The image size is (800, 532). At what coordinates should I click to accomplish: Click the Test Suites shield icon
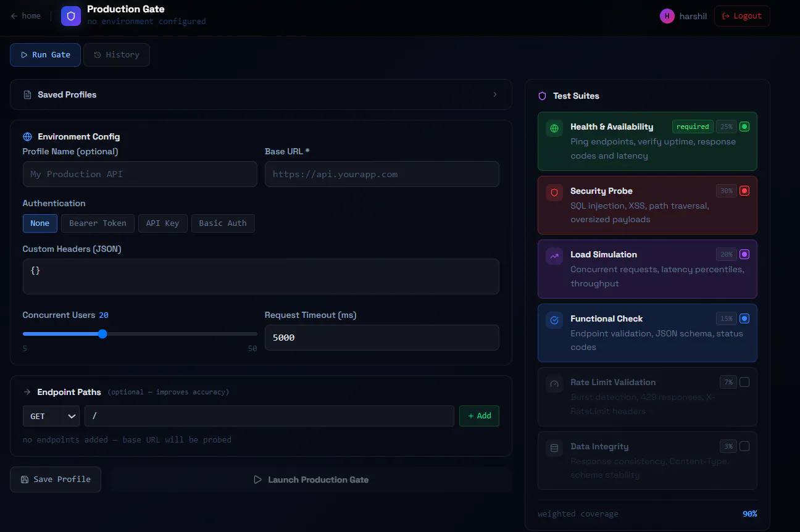543,96
